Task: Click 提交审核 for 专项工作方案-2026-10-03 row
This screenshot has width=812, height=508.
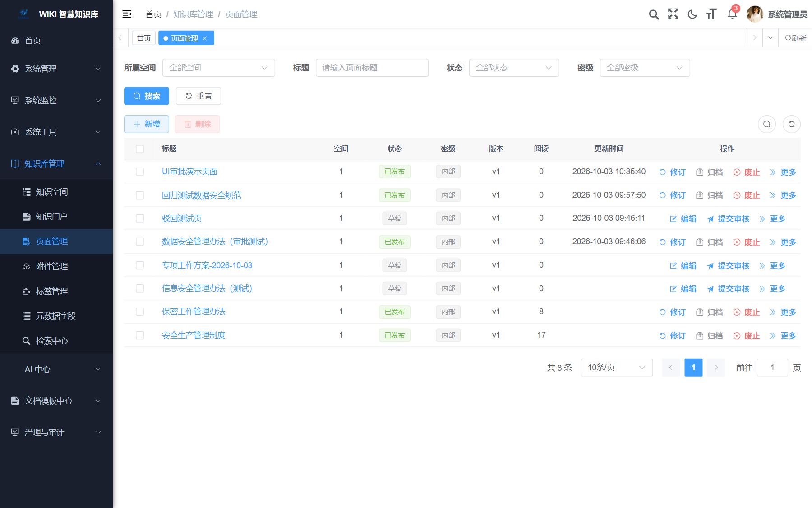Action: pos(729,266)
